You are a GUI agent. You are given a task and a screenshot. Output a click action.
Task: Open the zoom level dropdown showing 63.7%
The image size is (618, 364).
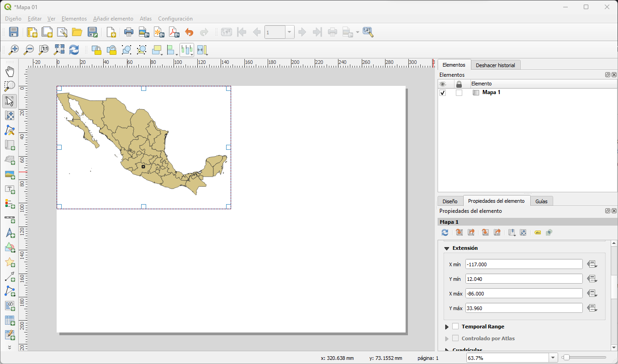[554, 358]
